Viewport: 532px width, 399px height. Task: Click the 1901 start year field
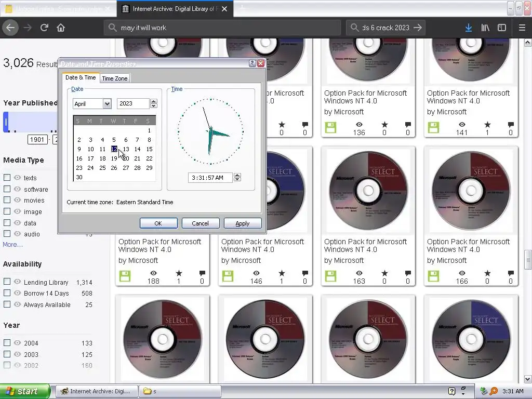(37, 139)
